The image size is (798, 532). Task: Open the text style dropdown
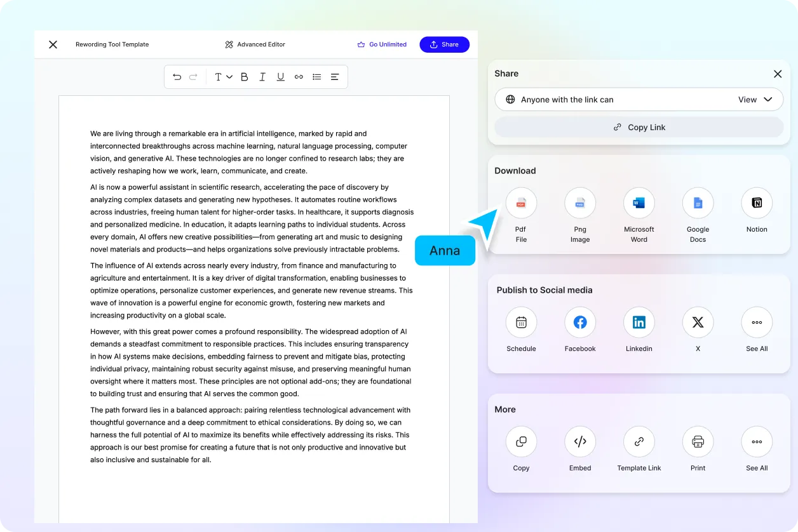tap(223, 77)
